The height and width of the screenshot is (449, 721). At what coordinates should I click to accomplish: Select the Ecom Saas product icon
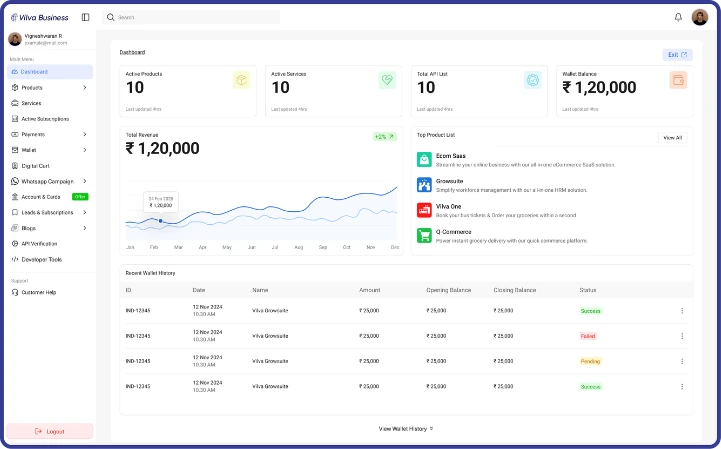click(424, 159)
